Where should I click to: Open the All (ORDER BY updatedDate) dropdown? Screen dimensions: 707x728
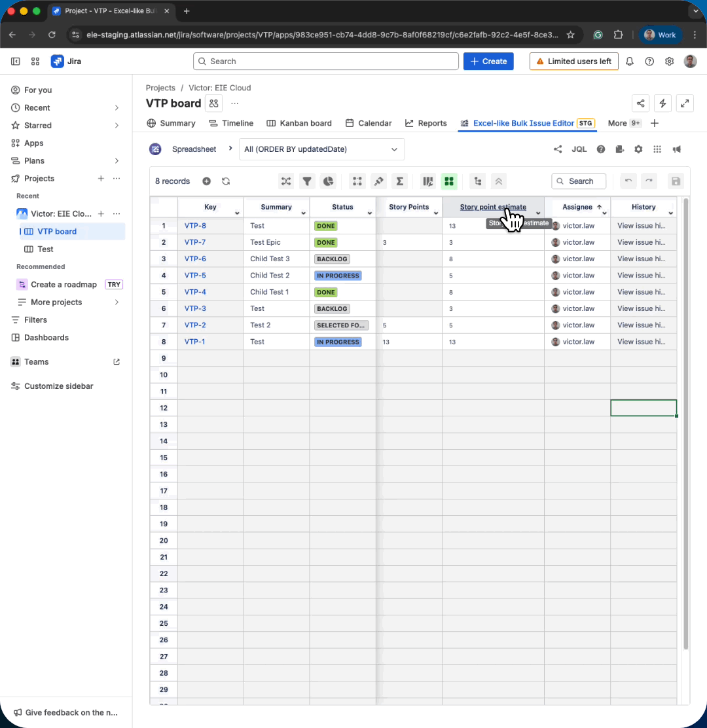pyautogui.click(x=321, y=149)
